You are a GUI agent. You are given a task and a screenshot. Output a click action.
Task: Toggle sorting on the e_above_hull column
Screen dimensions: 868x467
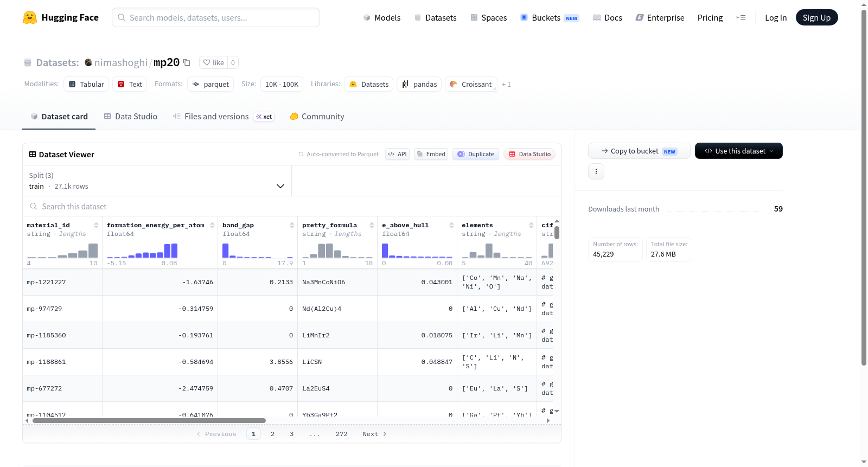[x=451, y=225]
